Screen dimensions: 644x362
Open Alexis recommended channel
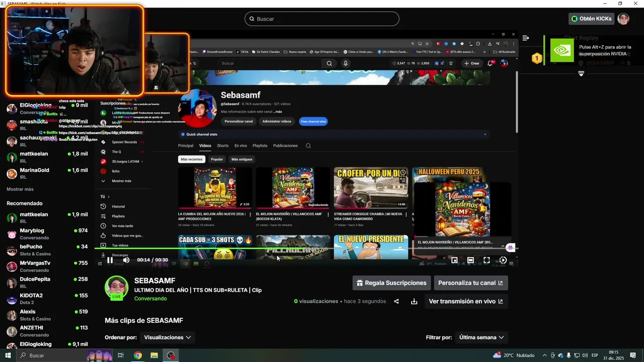coord(47,315)
